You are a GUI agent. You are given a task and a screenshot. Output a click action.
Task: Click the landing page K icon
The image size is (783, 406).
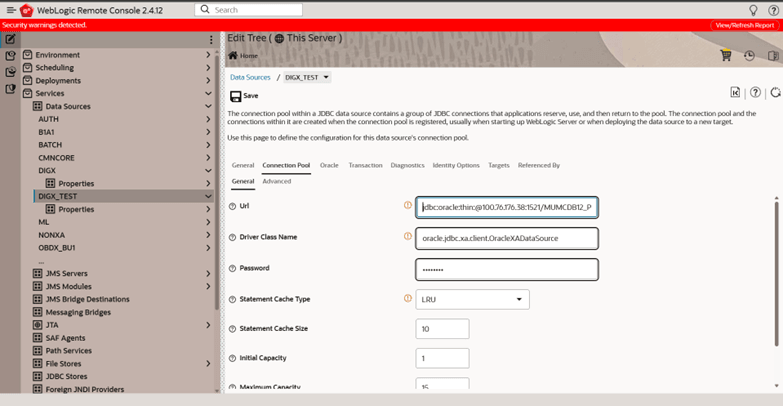click(x=735, y=92)
